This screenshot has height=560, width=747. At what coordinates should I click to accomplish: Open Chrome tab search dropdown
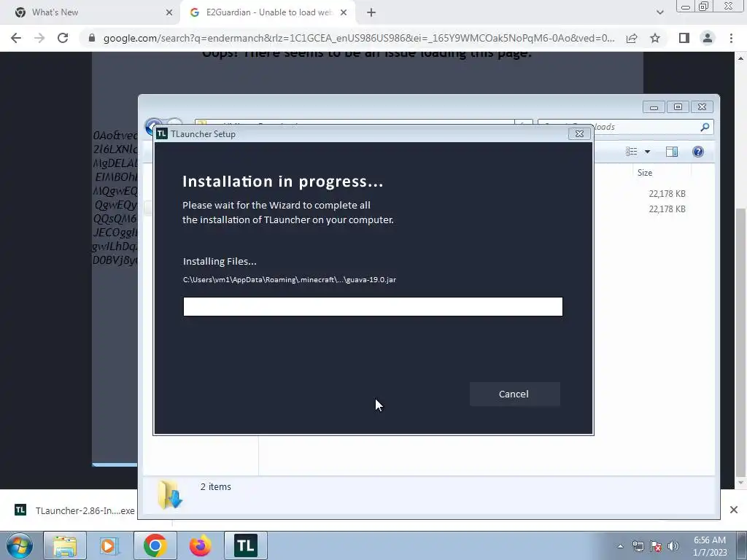click(659, 12)
